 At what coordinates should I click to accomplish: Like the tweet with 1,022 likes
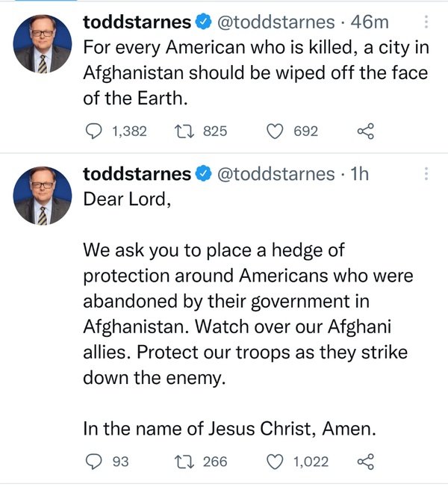click(276, 462)
